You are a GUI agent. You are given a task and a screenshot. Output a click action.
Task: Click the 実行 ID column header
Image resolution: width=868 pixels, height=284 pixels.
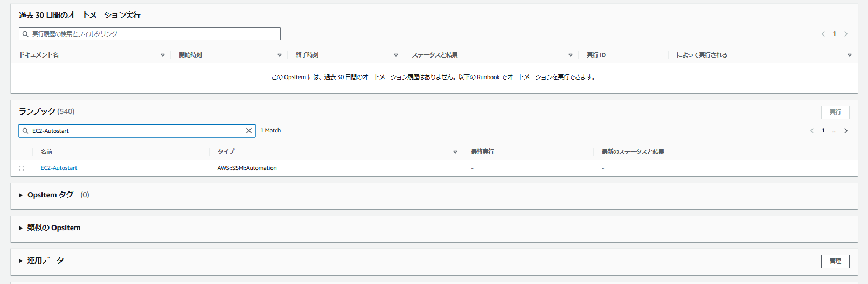(x=596, y=55)
